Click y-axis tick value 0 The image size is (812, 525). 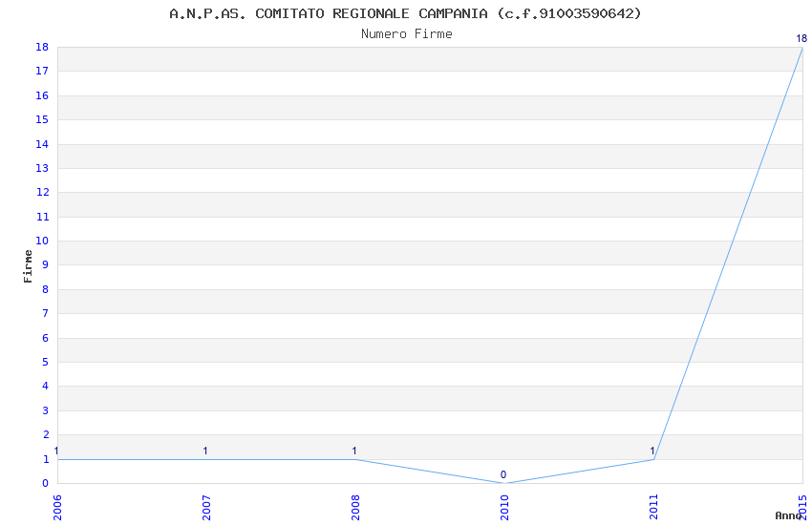[x=46, y=483]
